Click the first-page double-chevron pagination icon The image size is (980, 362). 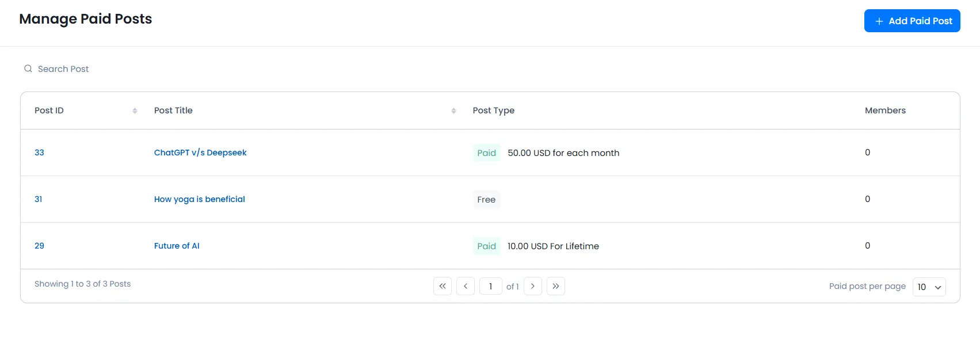[442, 286]
